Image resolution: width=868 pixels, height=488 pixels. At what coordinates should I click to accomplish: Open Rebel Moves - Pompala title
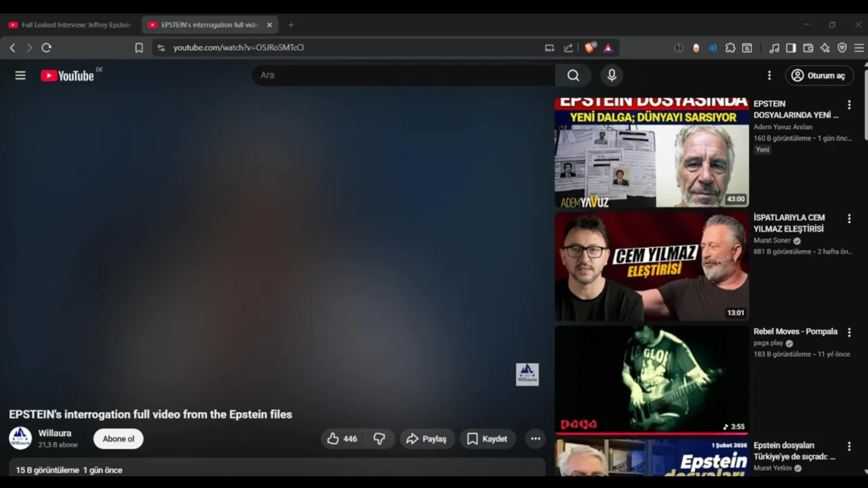point(795,331)
